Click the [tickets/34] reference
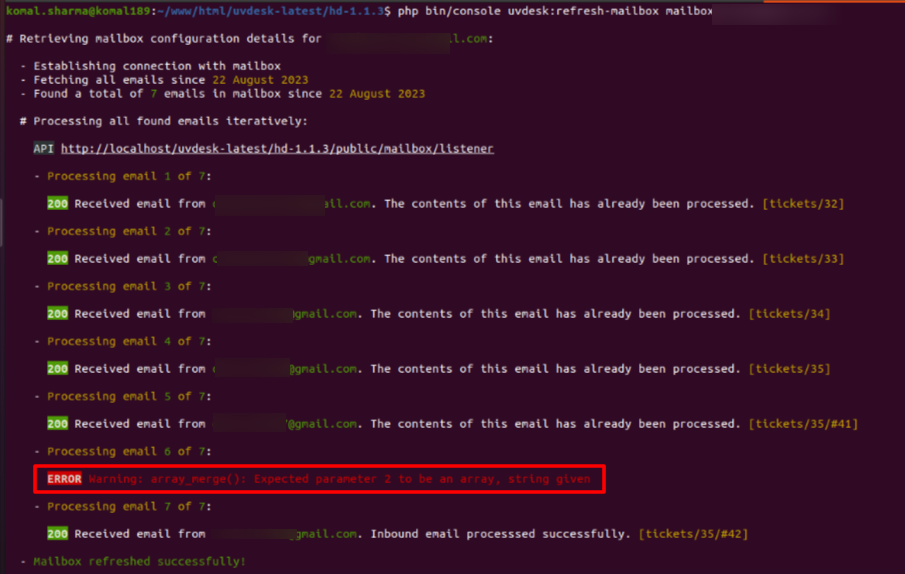The height and width of the screenshot is (574, 905). (789, 314)
